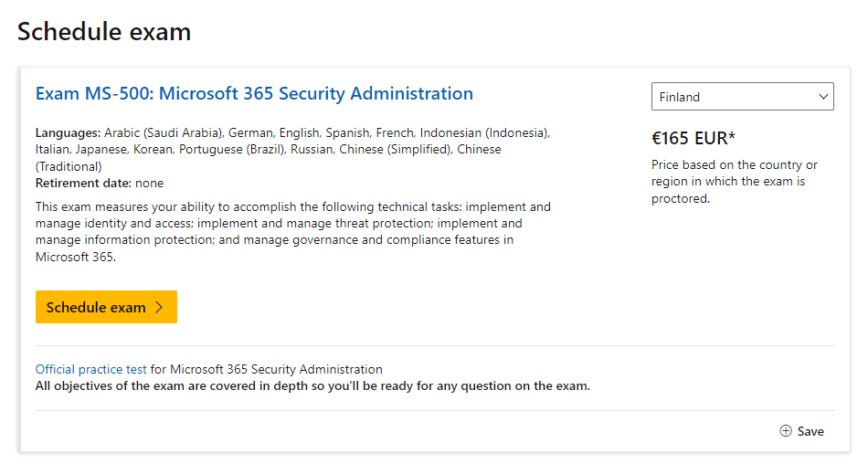Click the 'Arabic (Saudi Arabia)' language text
868x464 pixels.
tap(164, 132)
